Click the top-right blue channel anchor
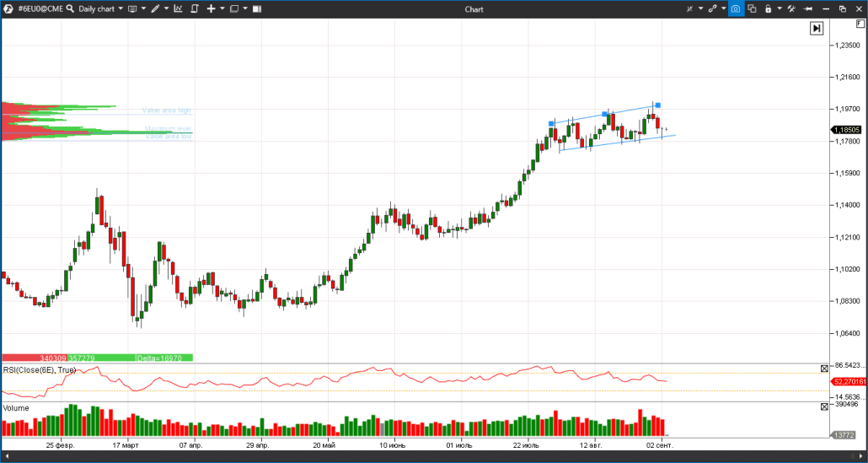This screenshot has height=463, width=868. [657, 105]
